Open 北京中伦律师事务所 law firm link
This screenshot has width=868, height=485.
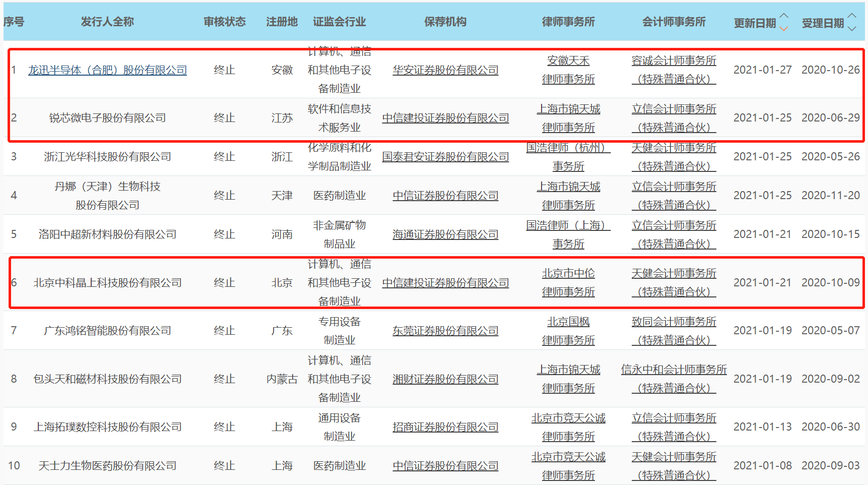pyautogui.click(x=568, y=283)
